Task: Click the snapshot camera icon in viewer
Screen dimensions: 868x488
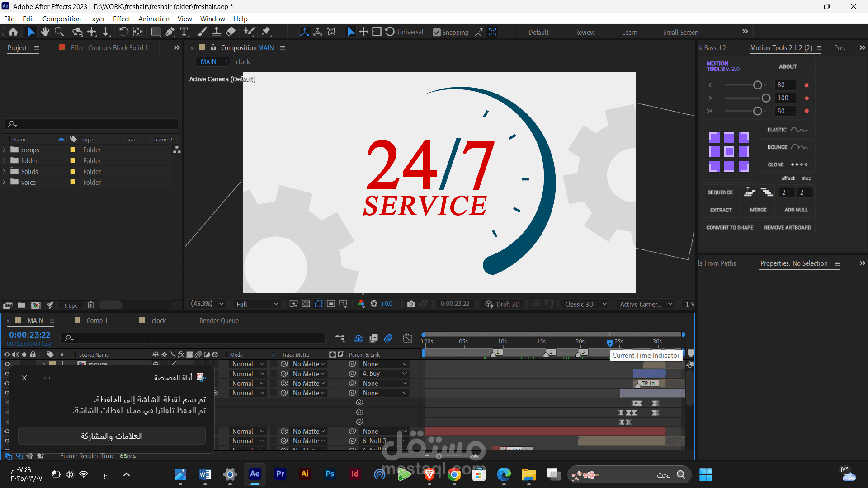Action: [410, 304]
